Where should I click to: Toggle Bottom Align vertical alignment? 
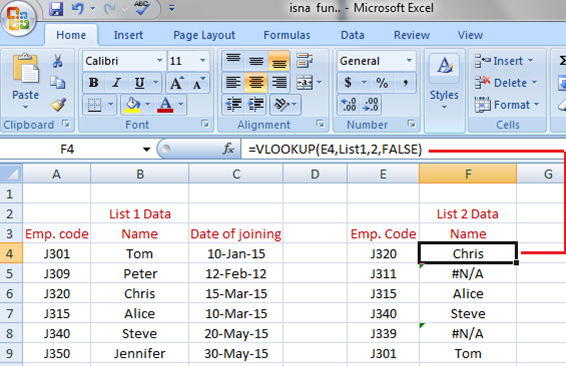tap(279, 61)
